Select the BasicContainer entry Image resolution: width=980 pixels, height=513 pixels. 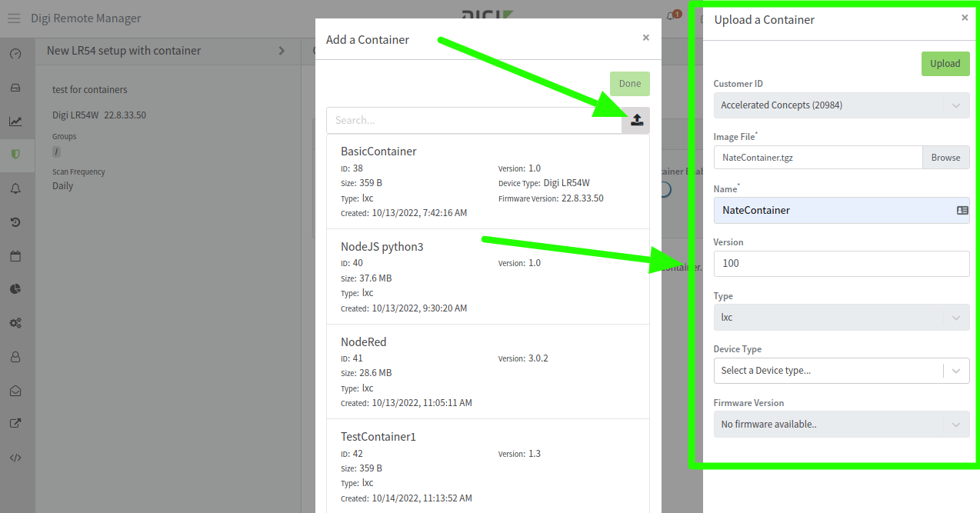488,182
